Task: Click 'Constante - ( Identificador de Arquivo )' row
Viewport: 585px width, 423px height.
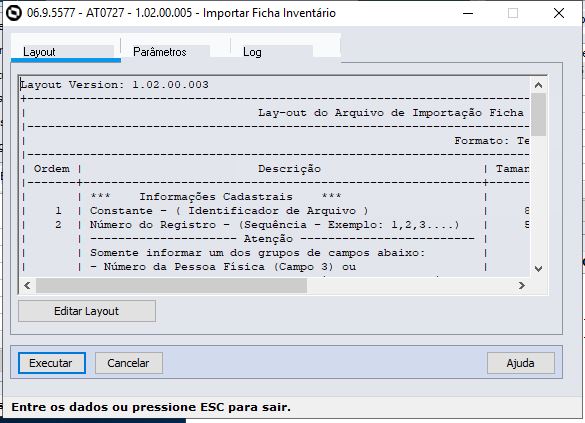Action: click(229, 211)
